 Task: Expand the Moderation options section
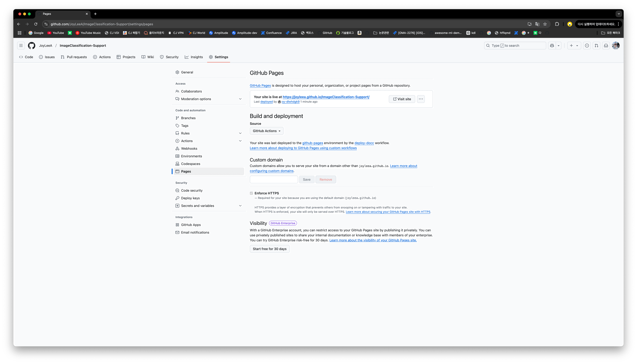point(240,99)
